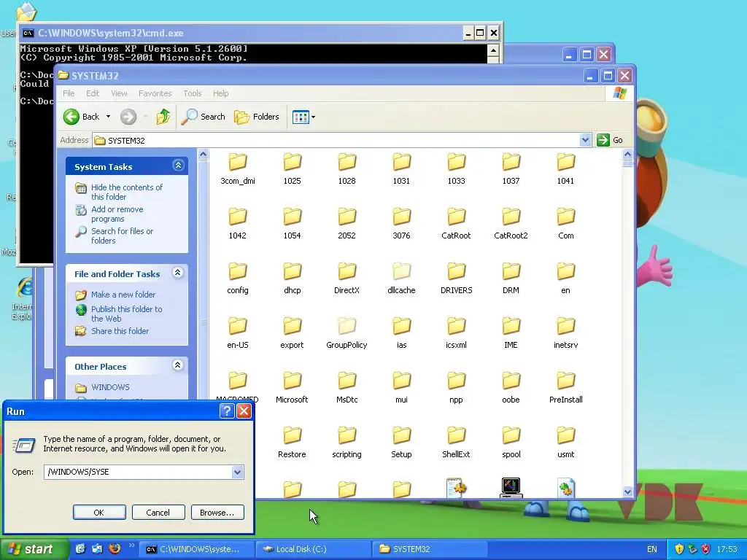
Task: Select the ShellExt folder
Action: [456, 443]
